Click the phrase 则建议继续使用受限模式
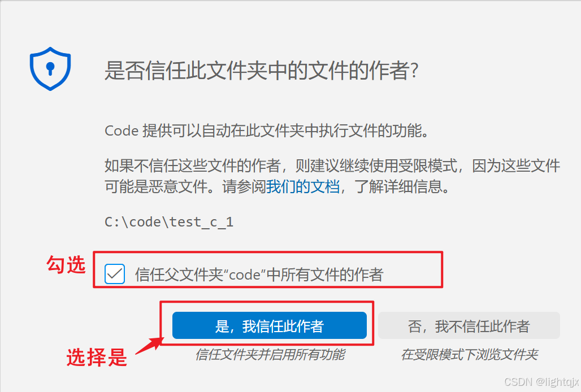Screen dimensions: 581x392 pyautogui.click(x=376, y=165)
